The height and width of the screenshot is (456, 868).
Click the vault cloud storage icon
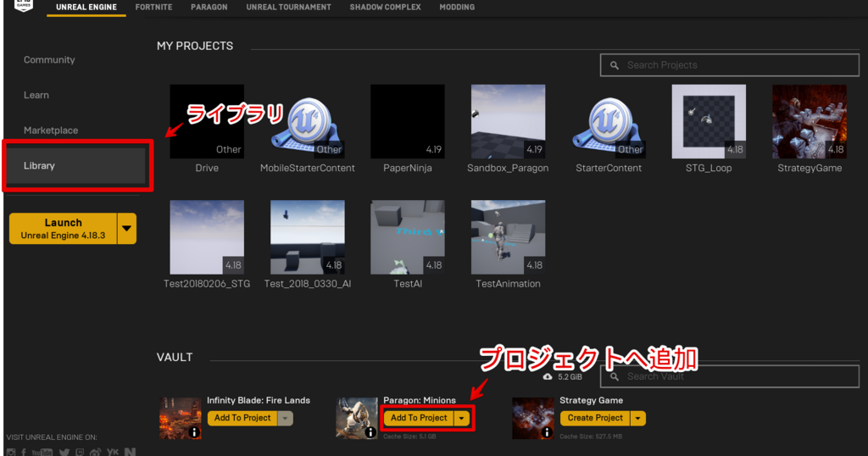(x=548, y=376)
